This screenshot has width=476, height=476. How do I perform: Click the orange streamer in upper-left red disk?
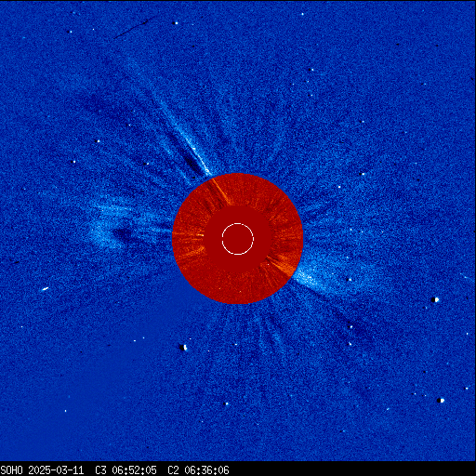(x=219, y=192)
